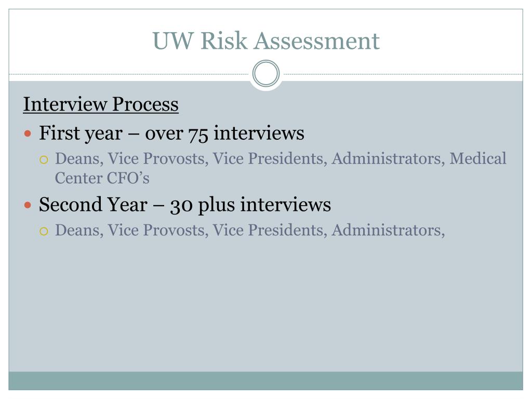This screenshot has height=399, width=532.
Task: Select the First year – over 75 interviews line
Action: tap(171, 133)
